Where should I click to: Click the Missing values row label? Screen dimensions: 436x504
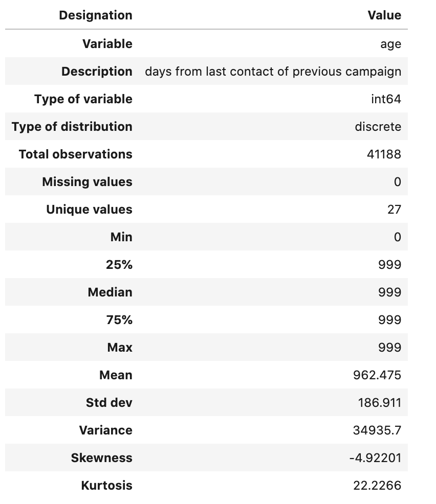(87, 182)
